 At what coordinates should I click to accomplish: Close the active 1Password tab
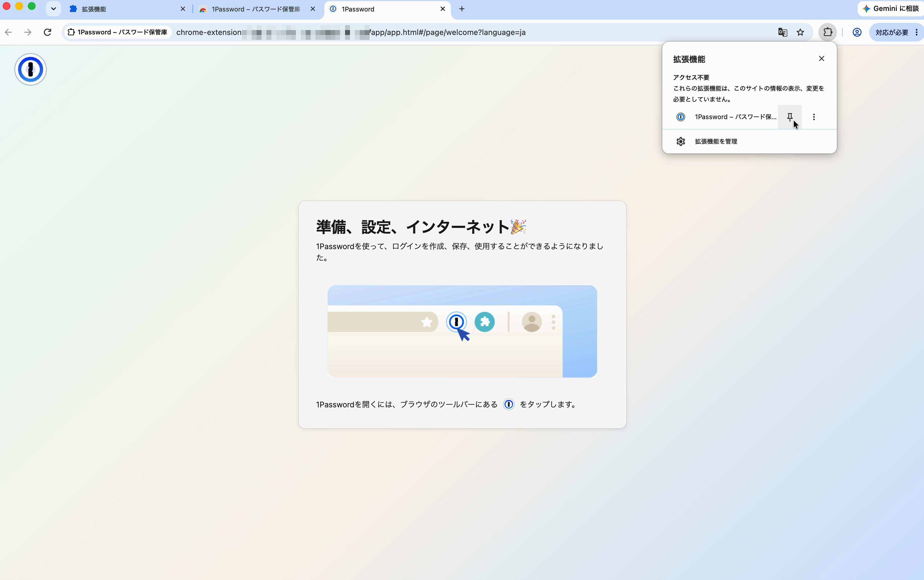(443, 9)
